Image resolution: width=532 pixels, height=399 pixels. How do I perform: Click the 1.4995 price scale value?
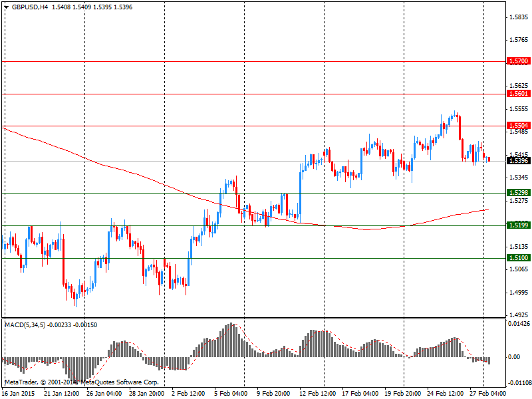519,293
